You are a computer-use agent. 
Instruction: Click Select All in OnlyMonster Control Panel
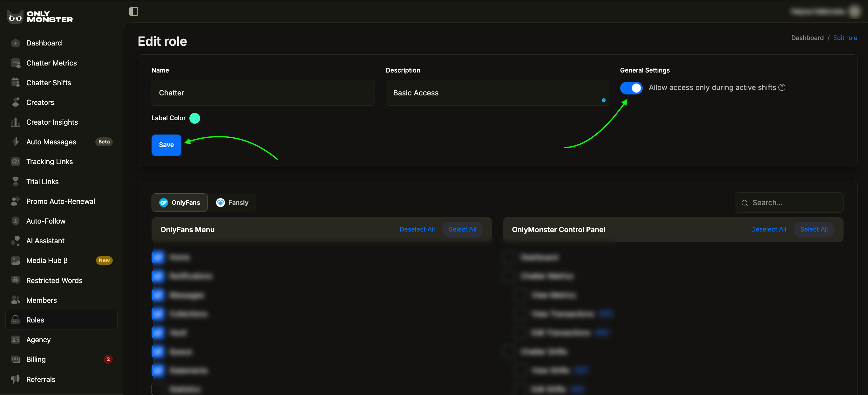(x=813, y=229)
